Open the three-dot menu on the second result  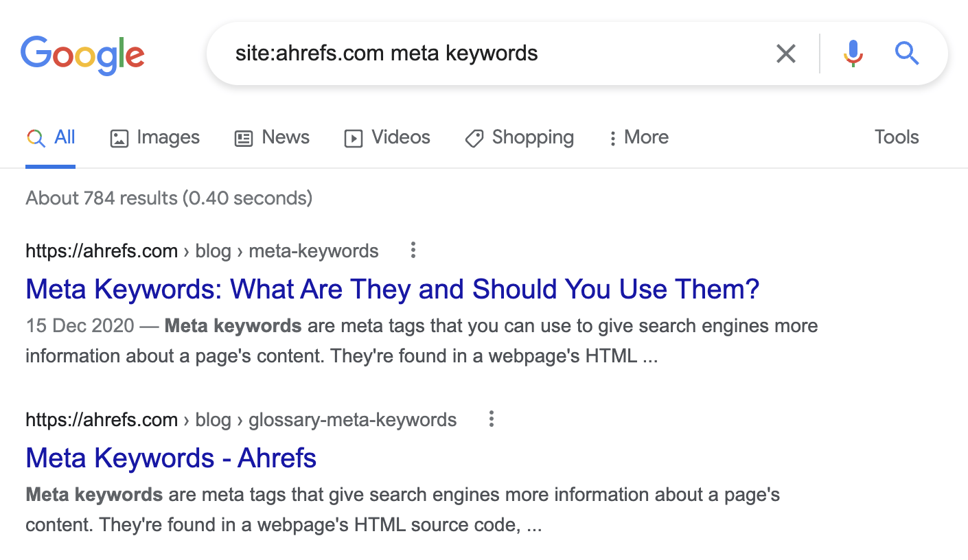pyautogui.click(x=491, y=419)
